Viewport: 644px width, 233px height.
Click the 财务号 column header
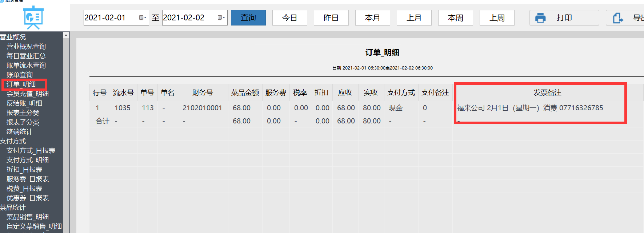(x=203, y=92)
